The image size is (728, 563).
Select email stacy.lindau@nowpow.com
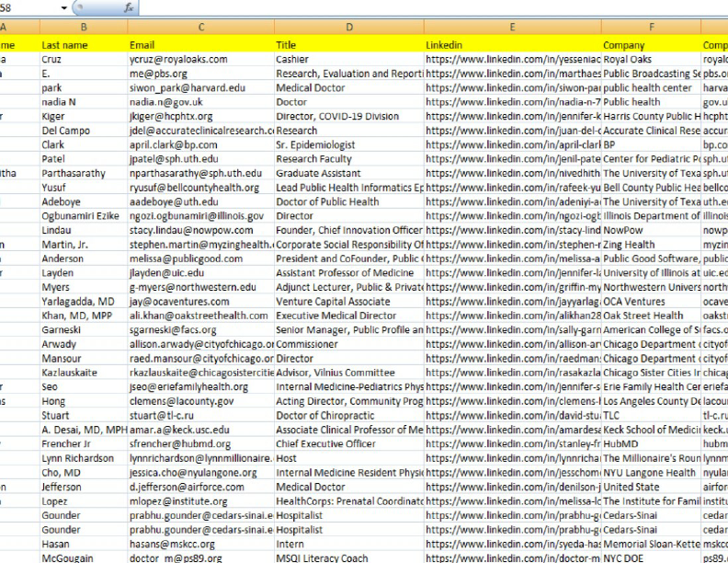tap(201, 230)
